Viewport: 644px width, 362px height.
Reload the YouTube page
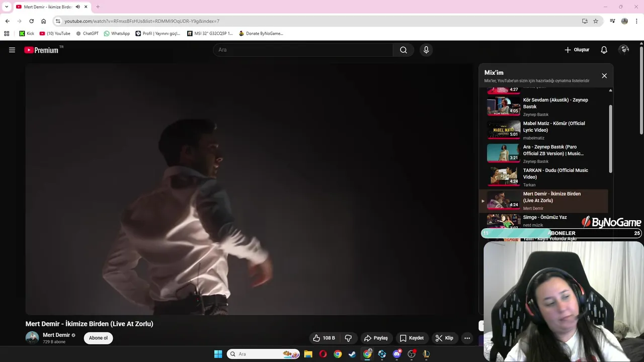pyautogui.click(x=31, y=21)
